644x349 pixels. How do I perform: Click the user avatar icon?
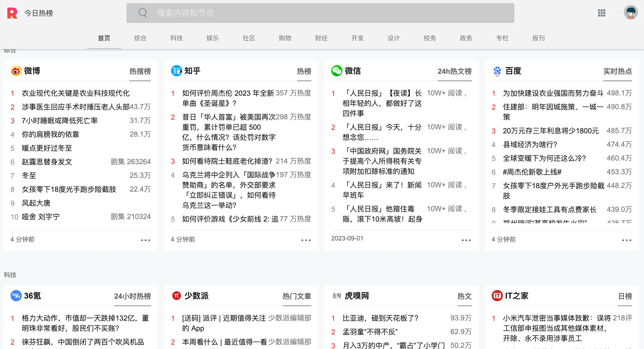tap(630, 13)
